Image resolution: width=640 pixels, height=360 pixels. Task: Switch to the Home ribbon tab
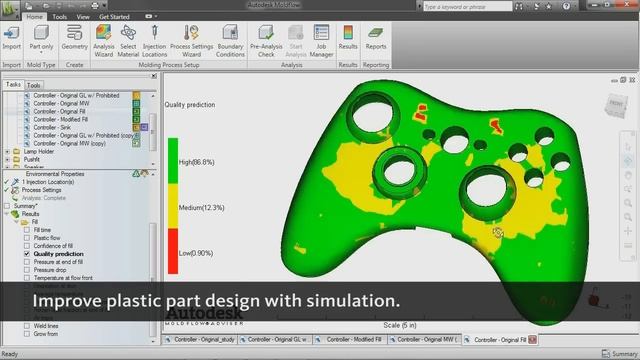point(34,17)
